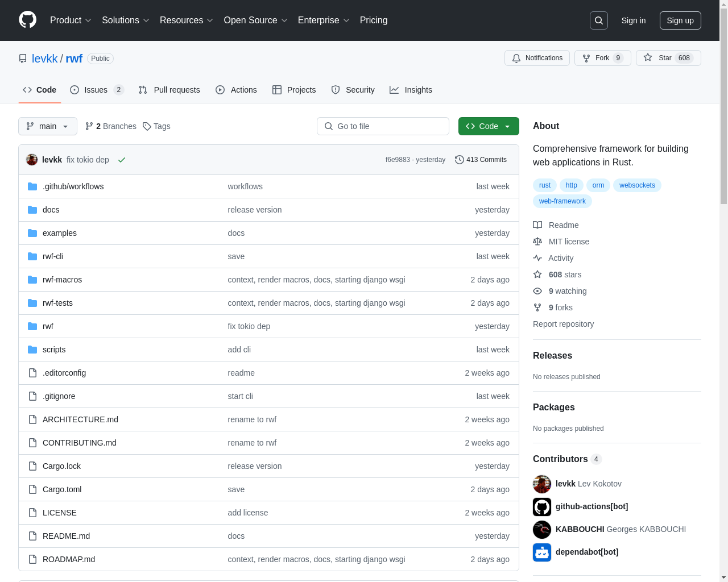
Task: Expand the Solutions menu
Action: (126, 20)
